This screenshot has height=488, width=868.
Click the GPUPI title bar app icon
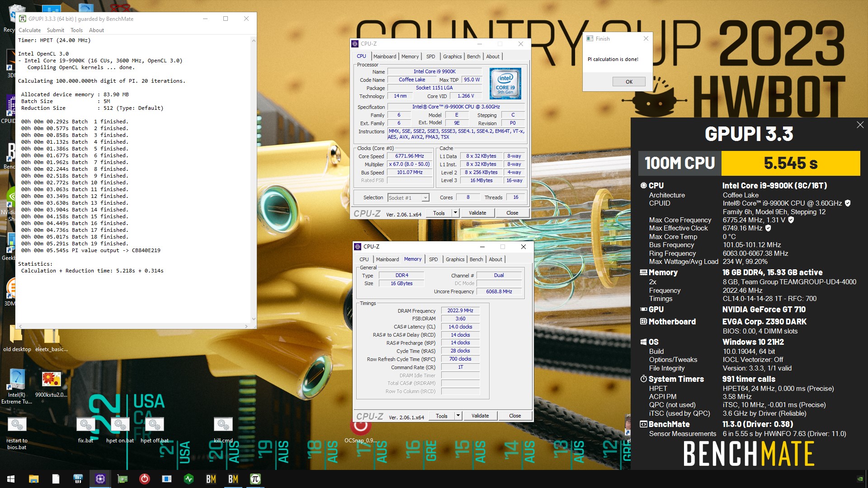(x=23, y=19)
